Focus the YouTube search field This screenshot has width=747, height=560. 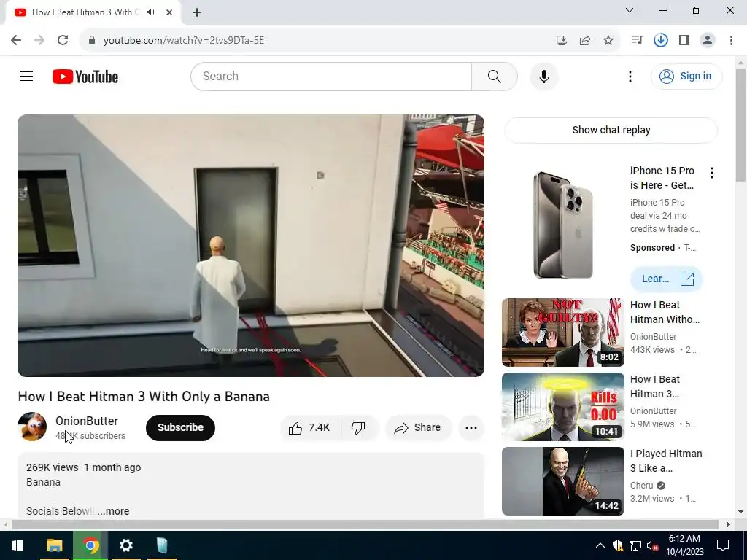coord(331,76)
